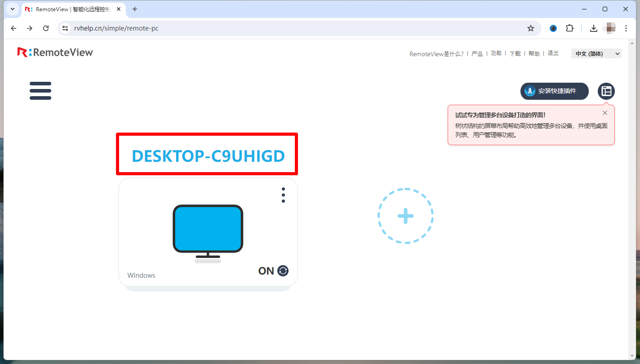Open the three-dot menu on DESKTOP-C9UHIGD card
The height and width of the screenshot is (364, 640).
click(x=283, y=195)
